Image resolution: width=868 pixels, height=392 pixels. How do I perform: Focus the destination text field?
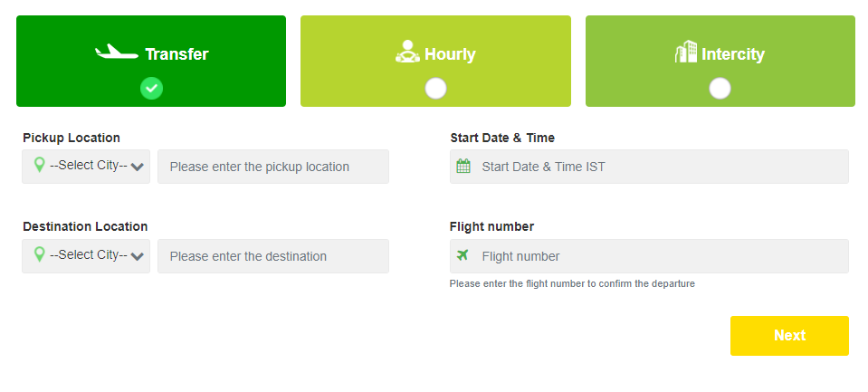pyautogui.click(x=273, y=256)
